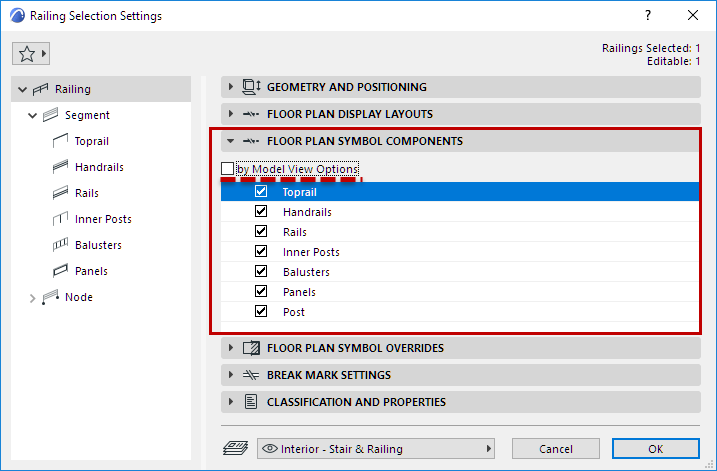
Task: Enable the by Model View Options checkbox
Action: point(228,169)
